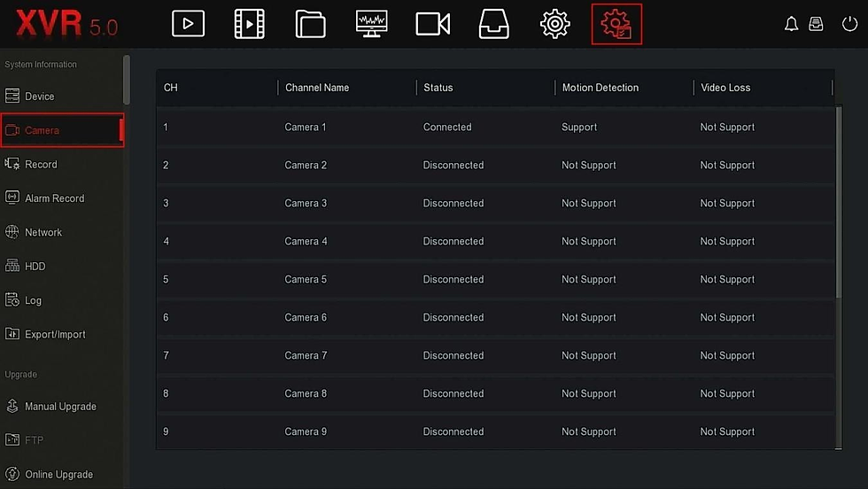Click the disk icon beside the bell

[x=816, y=24]
